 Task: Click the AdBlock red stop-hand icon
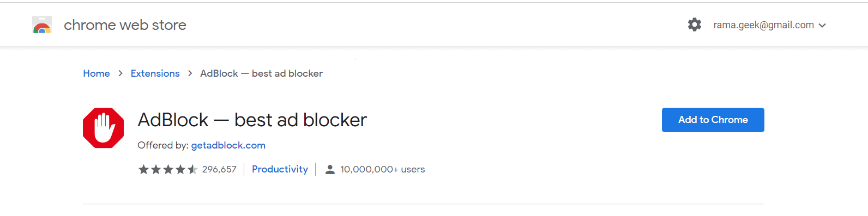pos(104,128)
